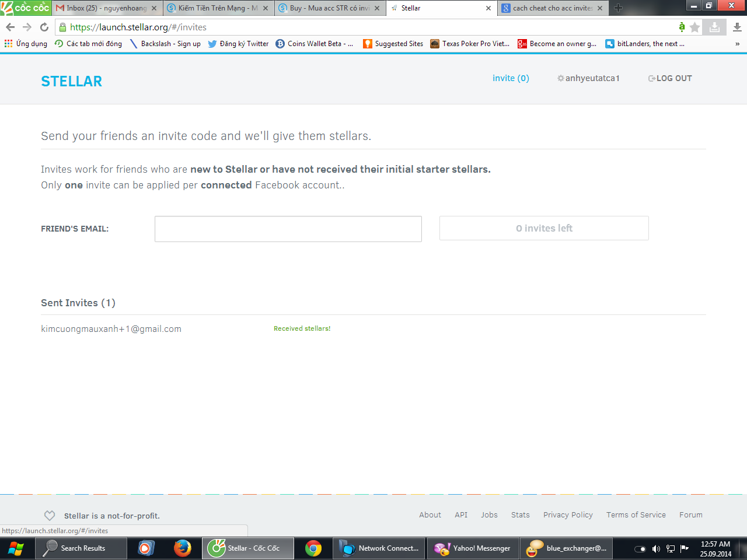
Task: Click the media download button beside the star
Action: click(714, 27)
